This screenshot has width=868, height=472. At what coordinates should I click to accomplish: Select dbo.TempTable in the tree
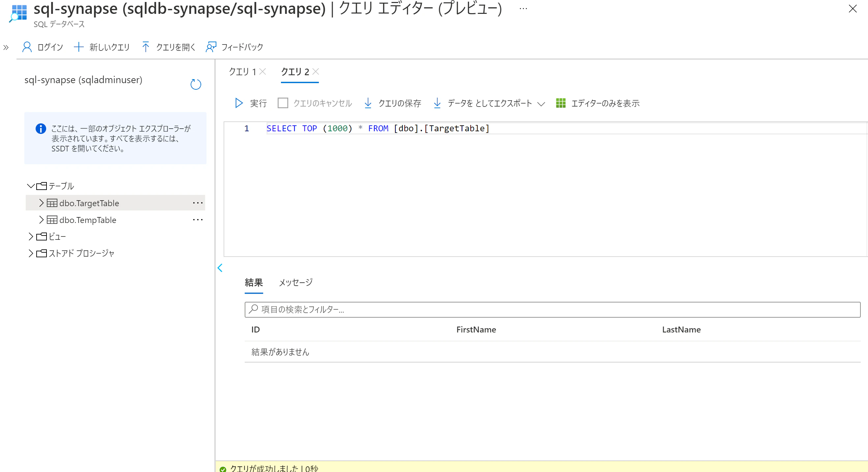click(x=88, y=220)
